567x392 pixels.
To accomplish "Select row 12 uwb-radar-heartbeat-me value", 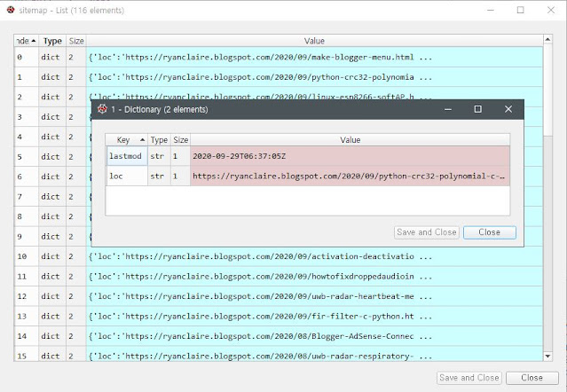I will coord(314,296).
